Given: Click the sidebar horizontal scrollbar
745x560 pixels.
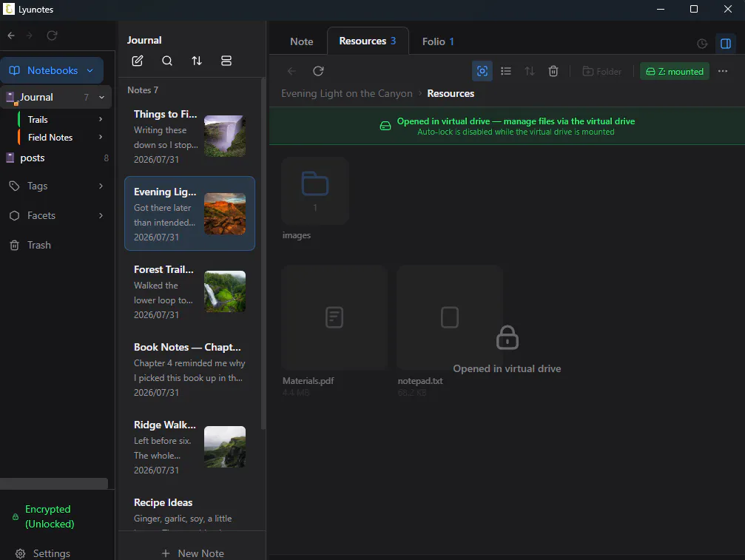Looking at the screenshot, I should pos(54,484).
